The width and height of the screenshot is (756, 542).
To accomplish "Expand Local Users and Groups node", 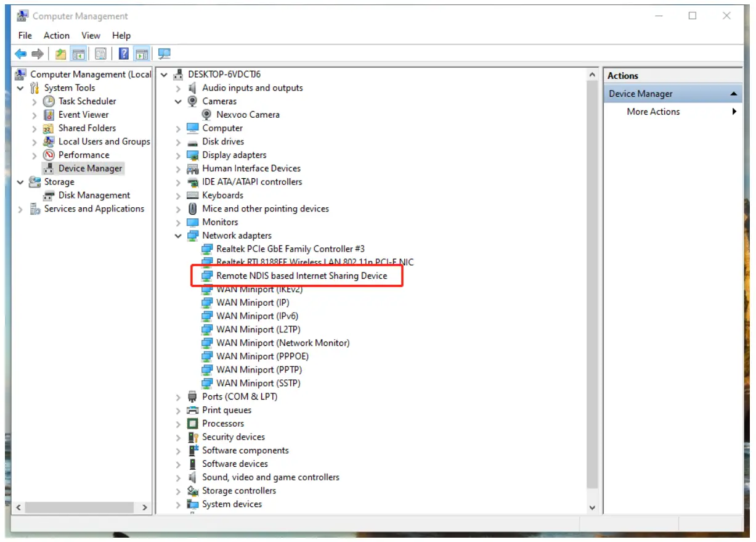I will pos(35,142).
